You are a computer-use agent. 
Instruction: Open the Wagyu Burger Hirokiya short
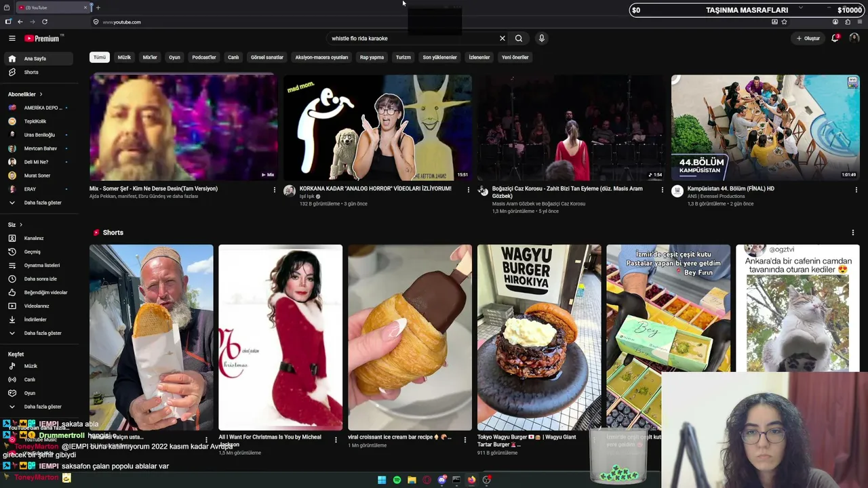[x=539, y=338]
